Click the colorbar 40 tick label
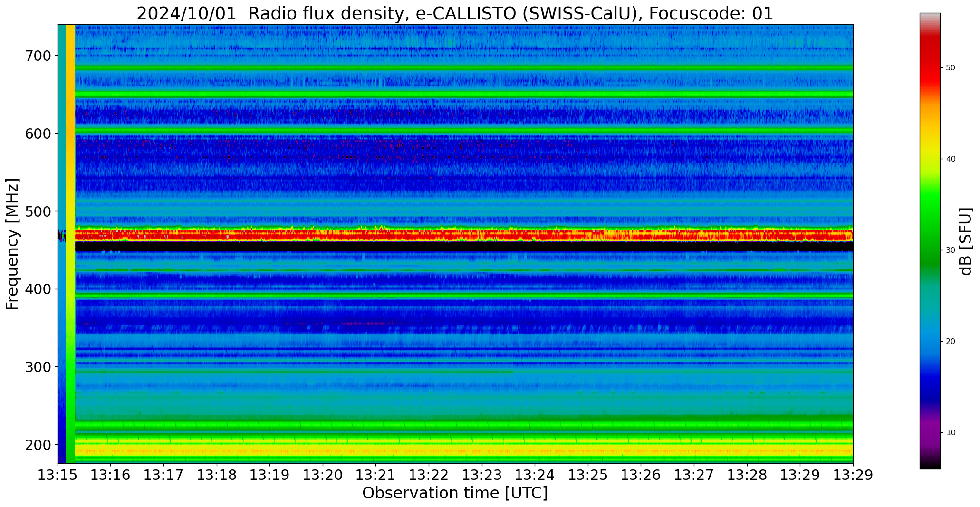The width and height of the screenshot is (980, 507). click(951, 159)
